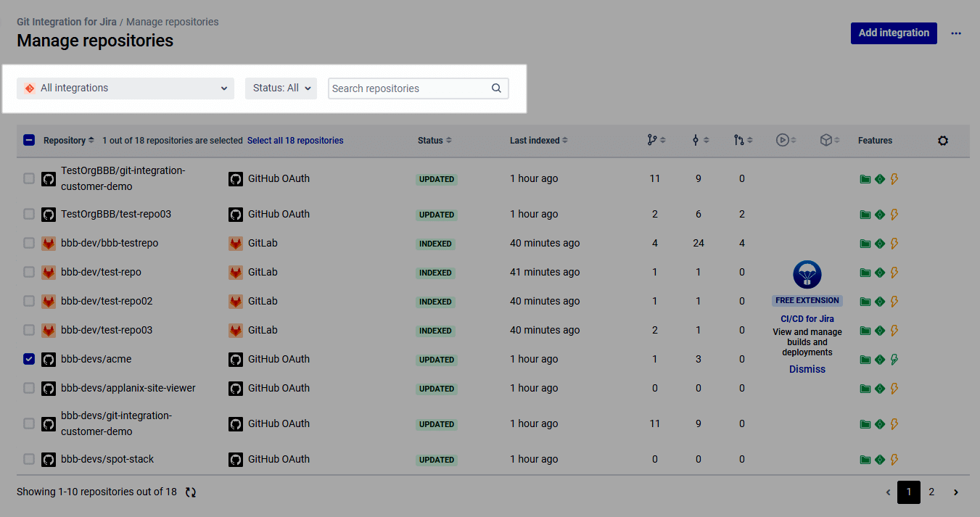Check the bbb-devs/spot-stack row checkbox
This screenshot has width=980, height=517.
(29, 459)
